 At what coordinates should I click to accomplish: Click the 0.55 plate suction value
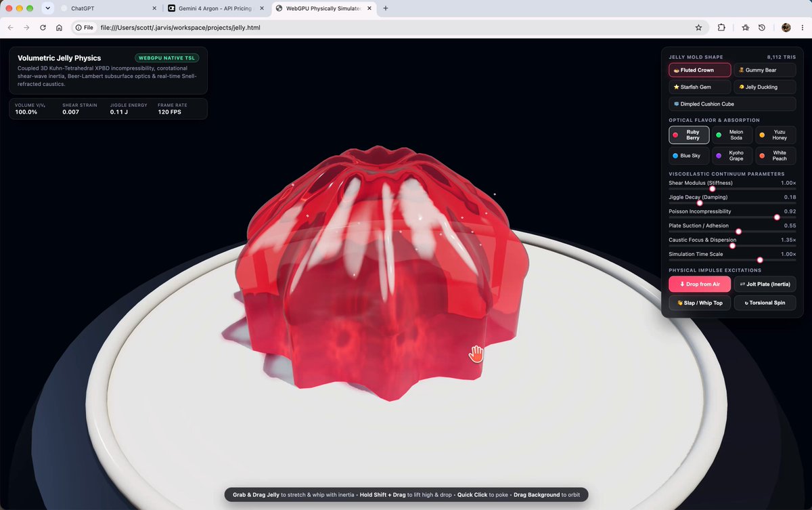click(x=790, y=226)
